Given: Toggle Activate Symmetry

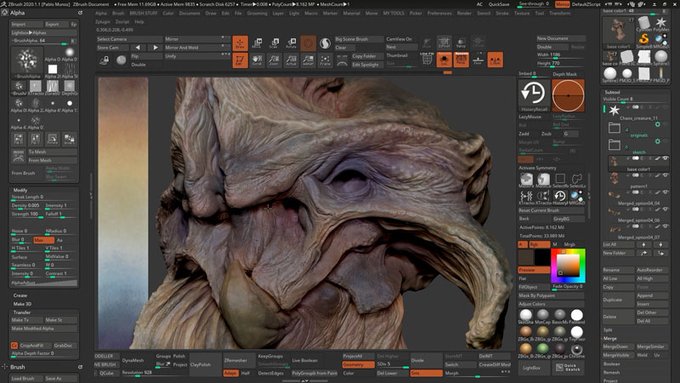Looking at the screenshot, I should (x=537, y=168).
